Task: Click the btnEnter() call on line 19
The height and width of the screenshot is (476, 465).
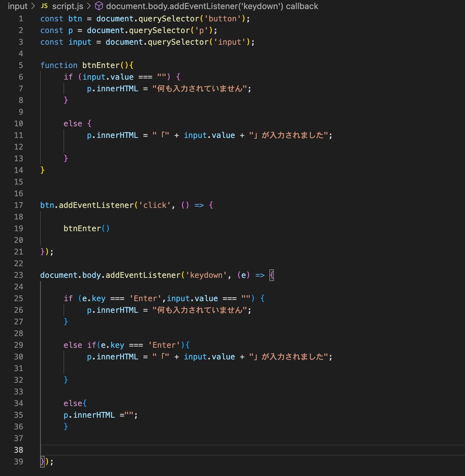Action: (87, 228)
